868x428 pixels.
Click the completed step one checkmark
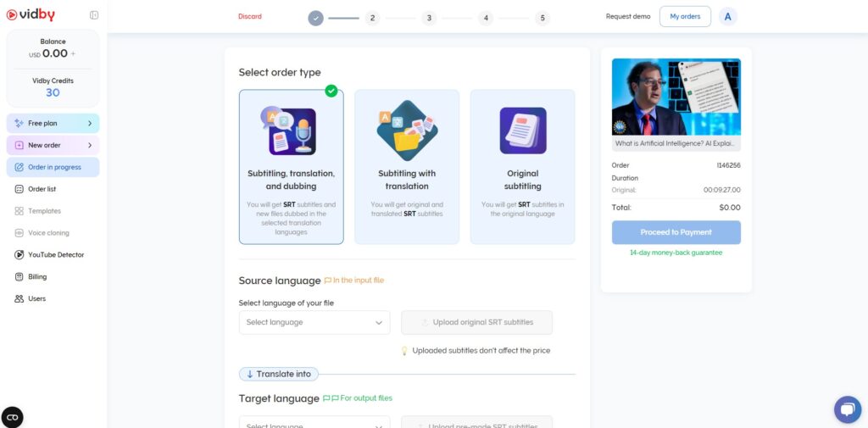(315, 18)
